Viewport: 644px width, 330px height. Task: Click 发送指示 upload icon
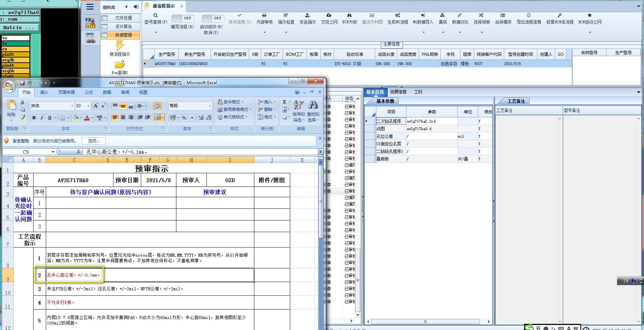pos(307,15)
